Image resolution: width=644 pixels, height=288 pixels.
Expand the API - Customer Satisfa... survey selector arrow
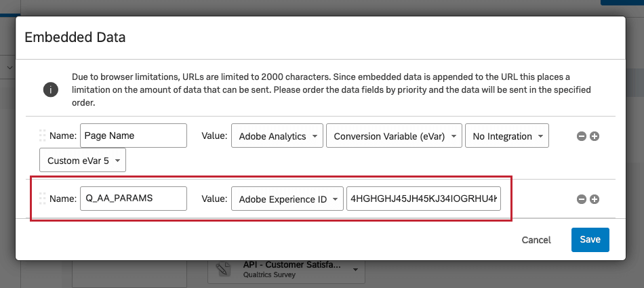(355, 270)
